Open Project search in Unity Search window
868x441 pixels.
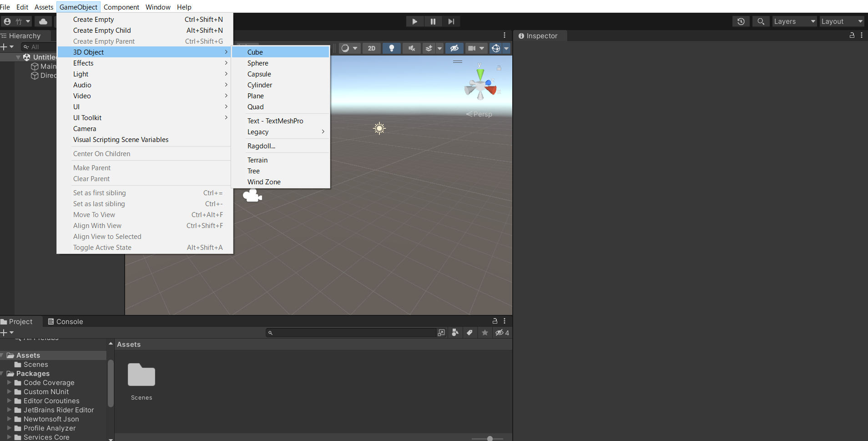tap(441, 333)
